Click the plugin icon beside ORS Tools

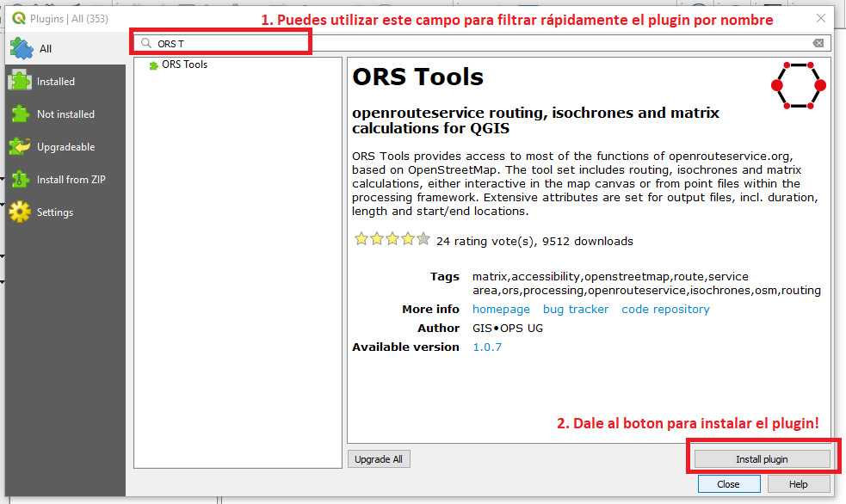point(154,65)
